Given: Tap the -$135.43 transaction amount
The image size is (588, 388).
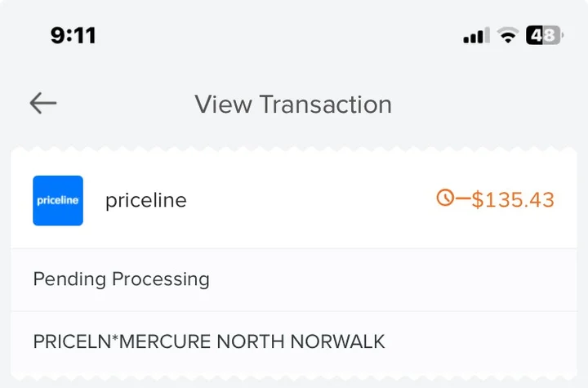Looking at the screenshot, I should coord(505,199).
